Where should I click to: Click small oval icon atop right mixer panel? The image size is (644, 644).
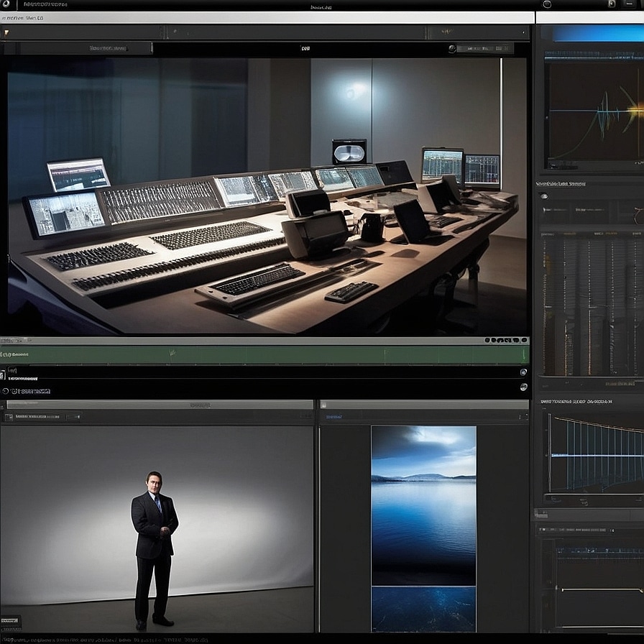coord(544,195)
